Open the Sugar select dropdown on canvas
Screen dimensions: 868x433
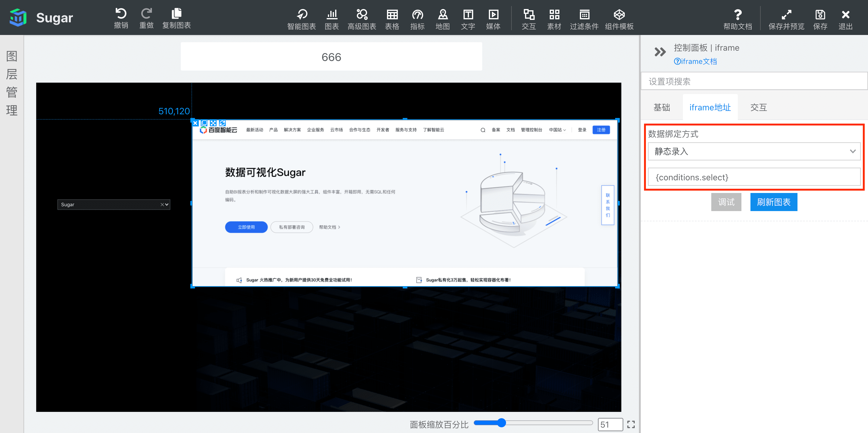(114, 204)
